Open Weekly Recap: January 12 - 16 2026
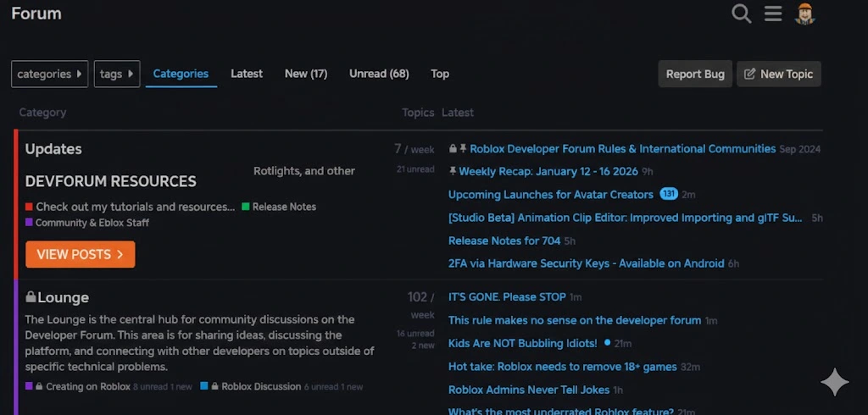868x415 pixels. click(548, 172)
